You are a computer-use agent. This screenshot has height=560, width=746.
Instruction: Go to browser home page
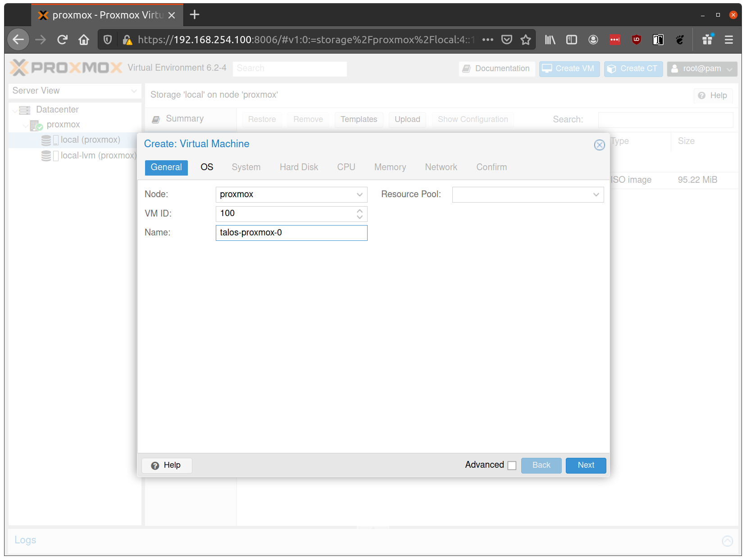84,40
